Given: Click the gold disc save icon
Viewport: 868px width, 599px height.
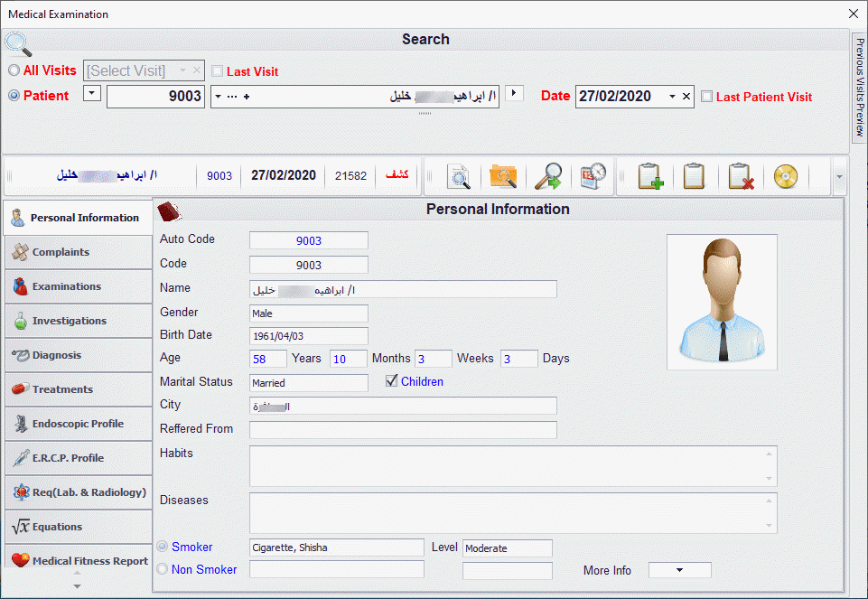Looking at the screenshot, I should click(x=786, y=176).
